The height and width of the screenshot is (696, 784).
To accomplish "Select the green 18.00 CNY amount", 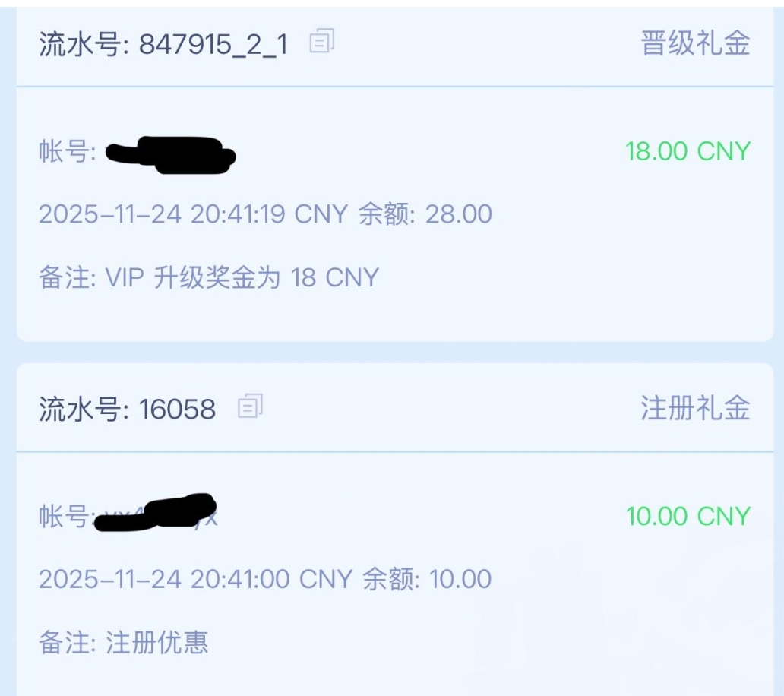I will 687,151.
